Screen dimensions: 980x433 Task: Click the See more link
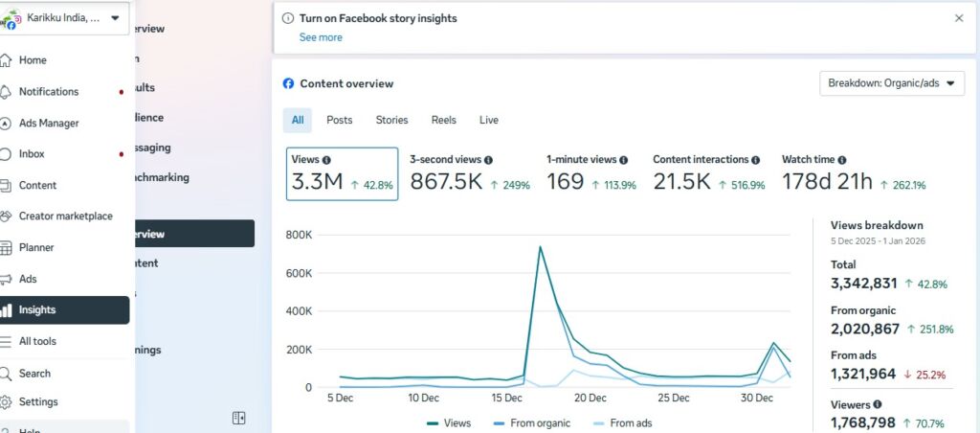pyautogui.click(x=320, y=37)
